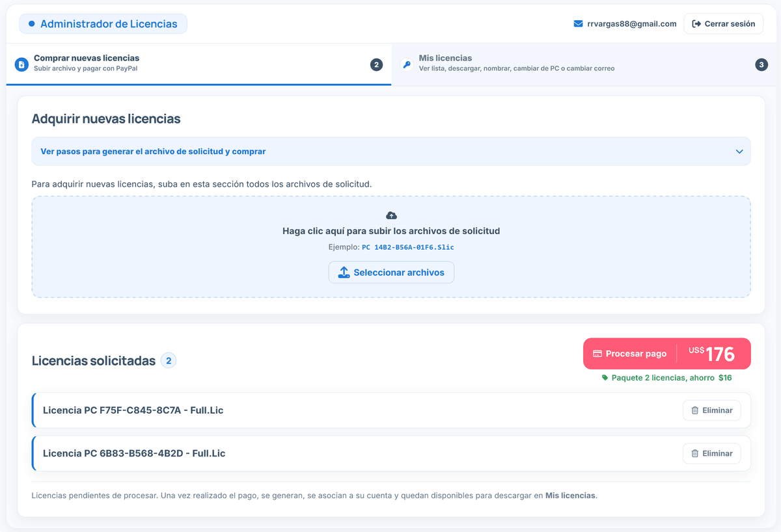781x532 pixels.
Task: Click trash icon for license F75F-C845-8C7A
Action: point(694,410)
